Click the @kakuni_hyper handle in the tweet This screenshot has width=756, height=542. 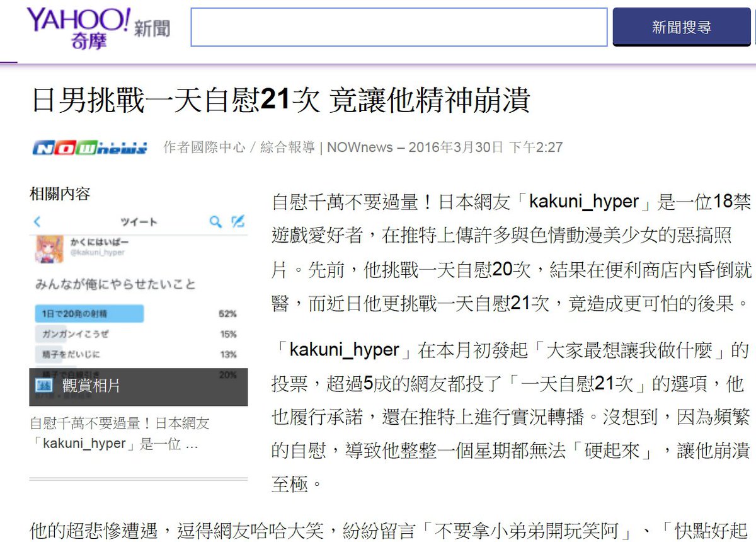tap(98, 253)
